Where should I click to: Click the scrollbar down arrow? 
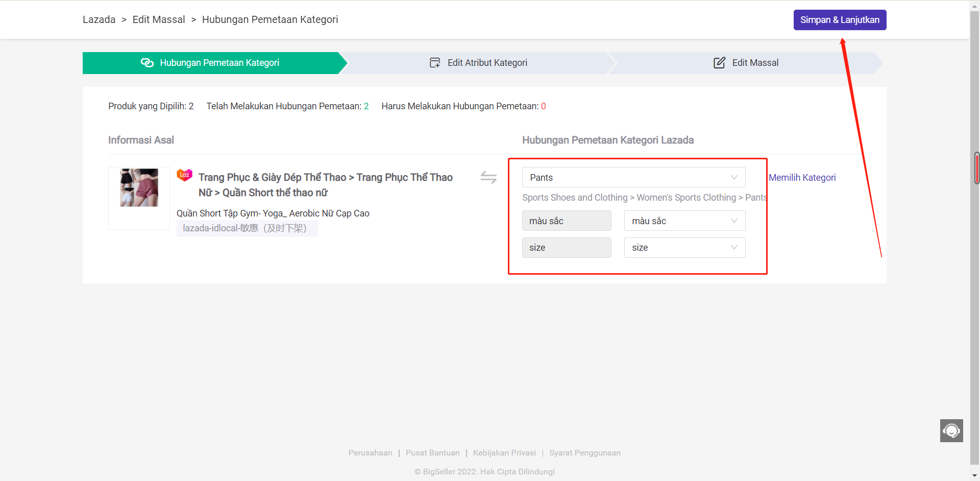tap(975, 476)
